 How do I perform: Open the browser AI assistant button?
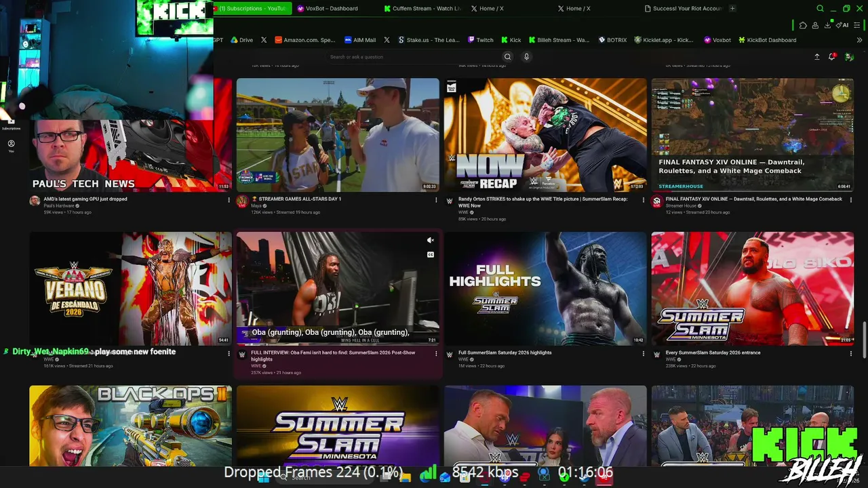pos(843,25)
